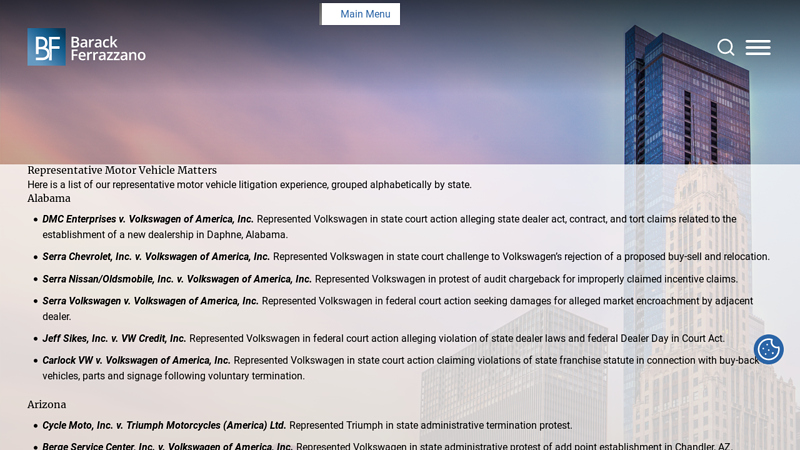Open the cookie preferences button
Image resolution: width=800 pixels, height=450 pixels.
pos(768,349)
